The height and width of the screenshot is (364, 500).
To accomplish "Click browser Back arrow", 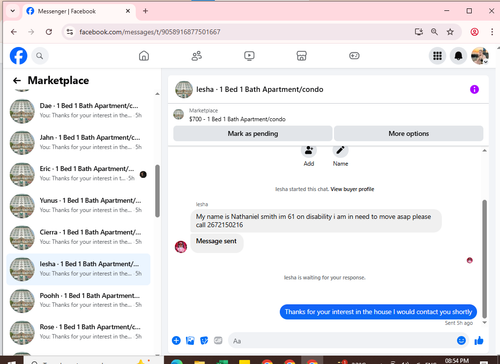I will pyautogui.click(x=14, y=32).
